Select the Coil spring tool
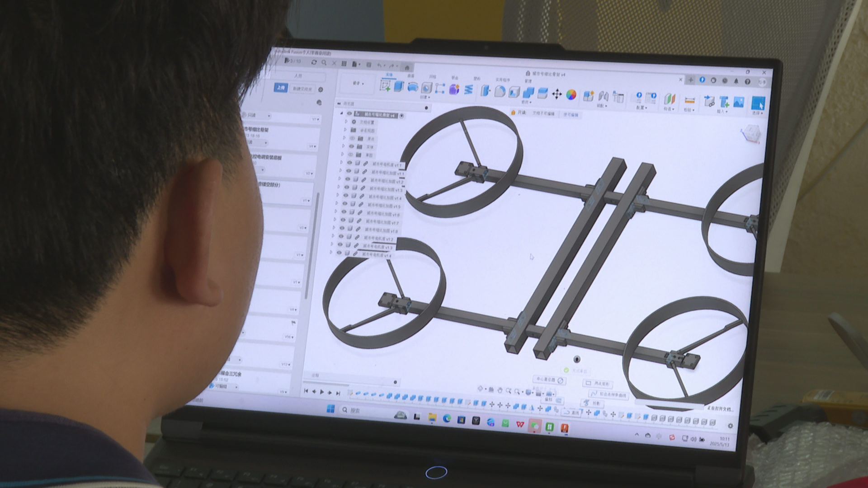This screenshot has width=868, height=488. coord(468,89)
